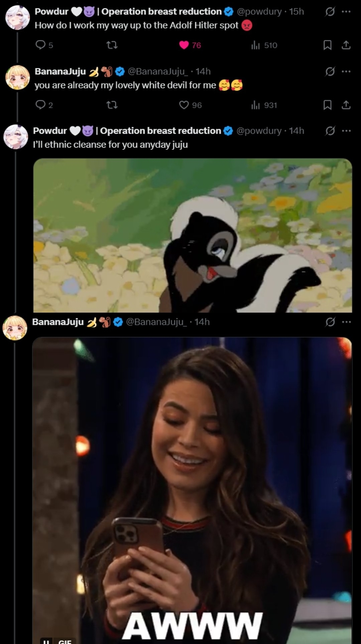Bookmark Powdur's first tweet
This screenshot has height=644, width=361.
click(x=327, y=45)
